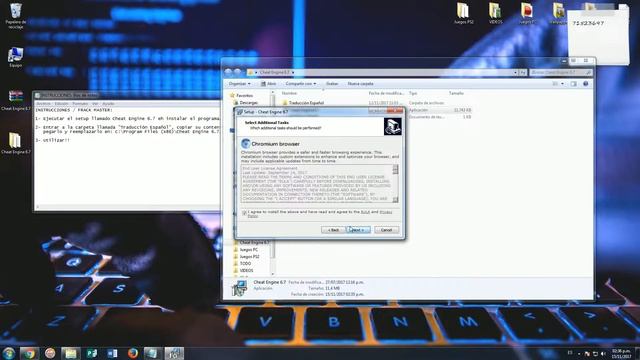This screenshot has width=640, height=360.
Task: Click the Explorer forward arrow button
Action: [238, 72]
